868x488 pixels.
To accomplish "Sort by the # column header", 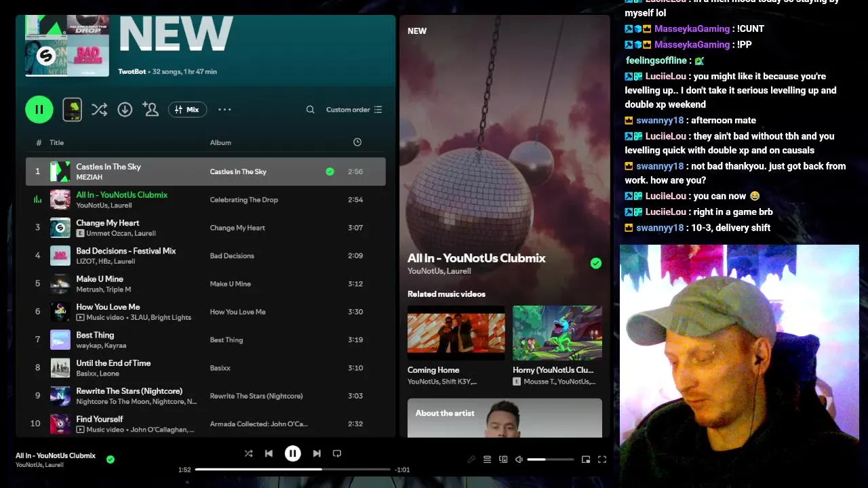I will 39,142.
